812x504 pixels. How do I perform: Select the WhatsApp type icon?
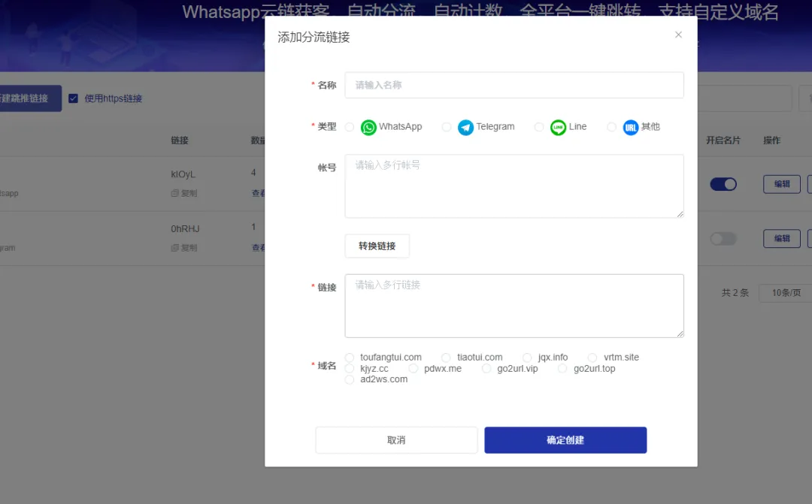368,127
